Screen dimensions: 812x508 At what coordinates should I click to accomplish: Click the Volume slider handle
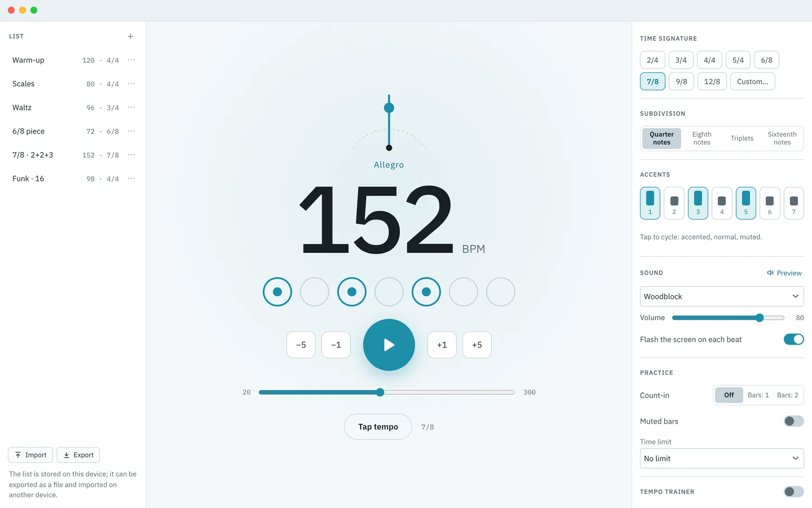[760, 318]
